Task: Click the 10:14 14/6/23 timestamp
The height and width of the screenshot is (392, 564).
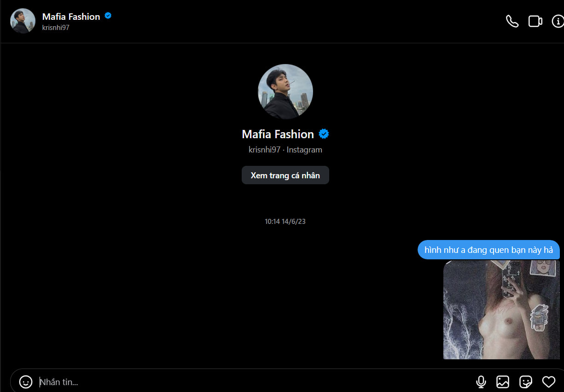Action: [285, 222]
